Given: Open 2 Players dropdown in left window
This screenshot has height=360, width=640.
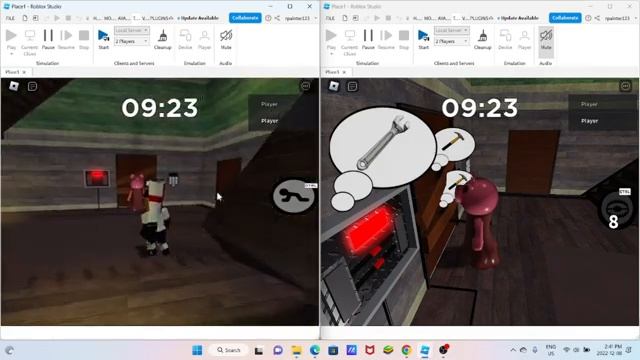Looking at the screenshot, I should pos(131,41).
